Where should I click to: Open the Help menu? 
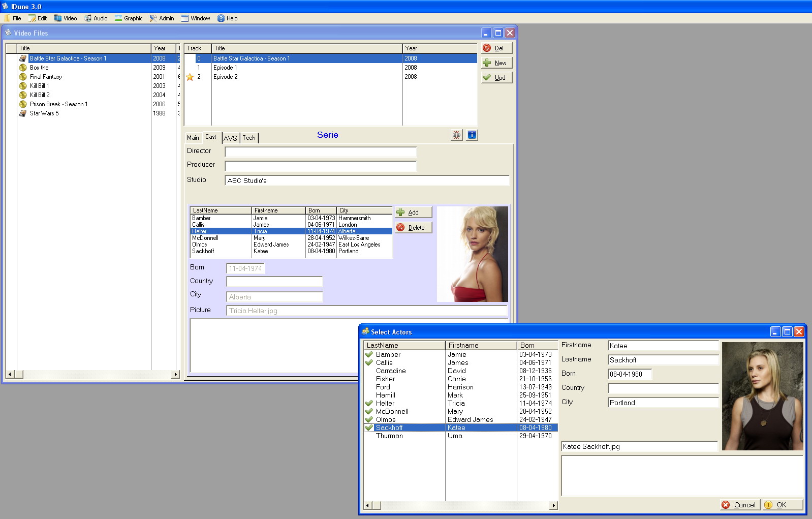pos(228,18)
